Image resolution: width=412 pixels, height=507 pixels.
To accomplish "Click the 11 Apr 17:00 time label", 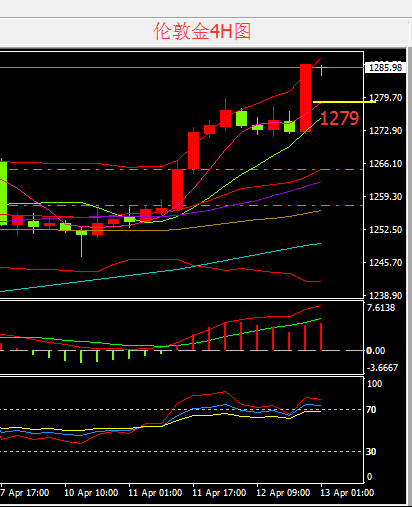I will (x=219, y=493).
